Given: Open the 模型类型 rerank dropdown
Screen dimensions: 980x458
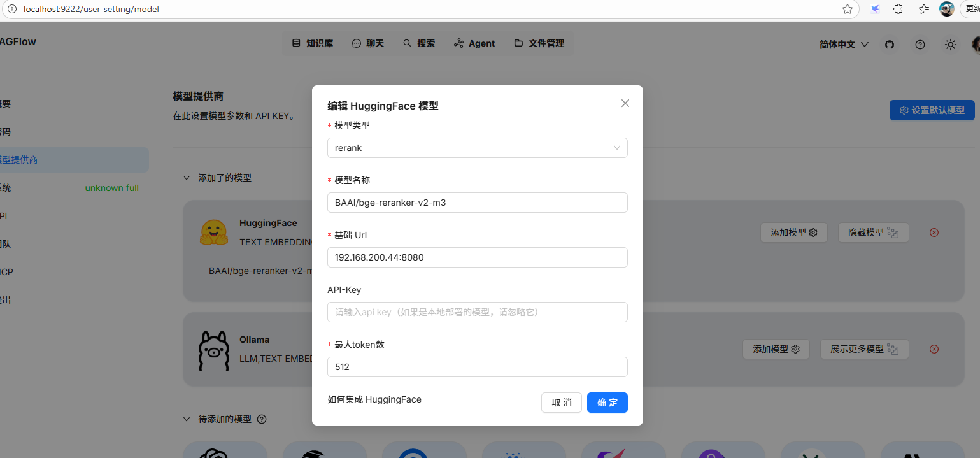Looking at the screenshot, I should click(x=478, y=148).
